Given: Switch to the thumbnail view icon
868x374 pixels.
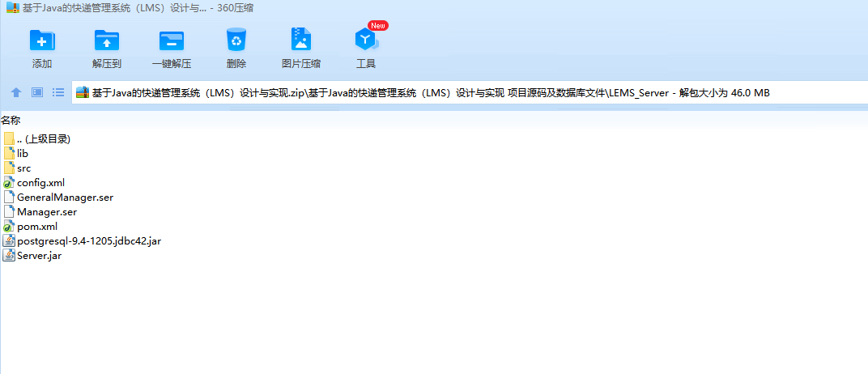Looking at the screenshot, I should [x=37, y=92].
